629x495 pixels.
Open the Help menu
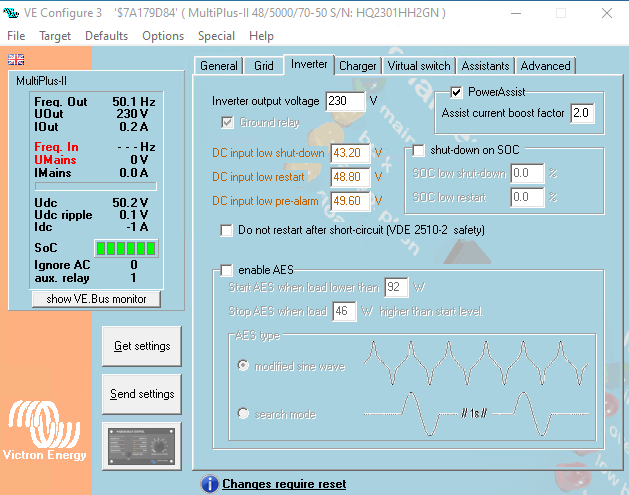tap(261, 36)
